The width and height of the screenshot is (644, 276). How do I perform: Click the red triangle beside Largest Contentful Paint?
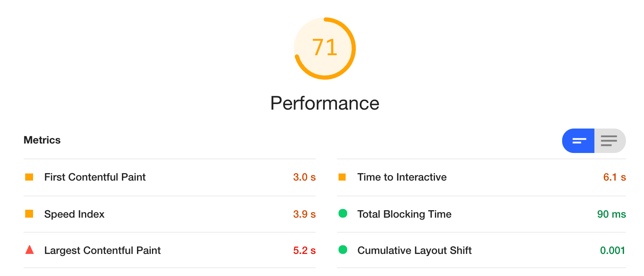coord(30,250)
